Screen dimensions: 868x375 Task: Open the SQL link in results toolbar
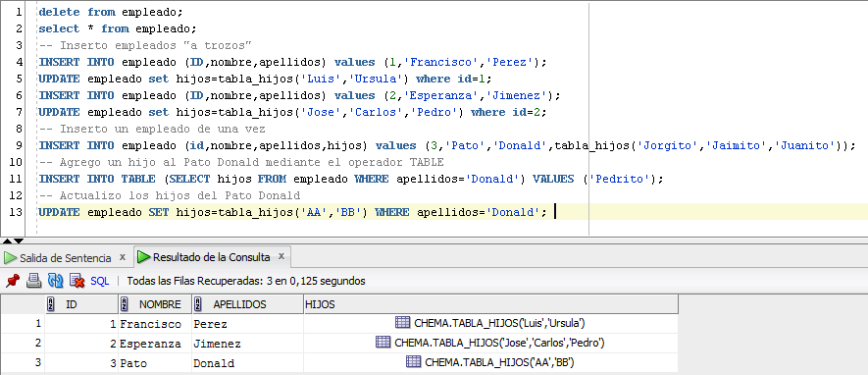100,281
